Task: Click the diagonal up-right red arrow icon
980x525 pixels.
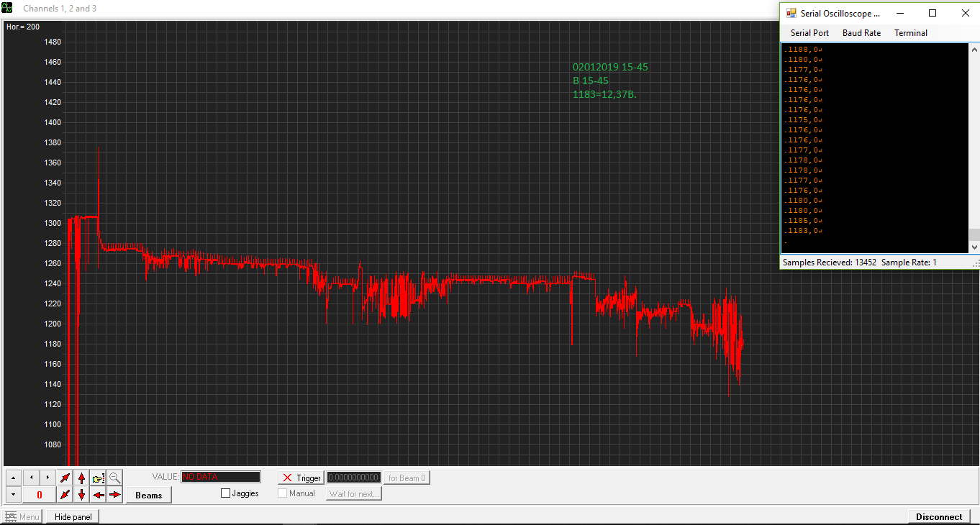Action: coord(65,478)
